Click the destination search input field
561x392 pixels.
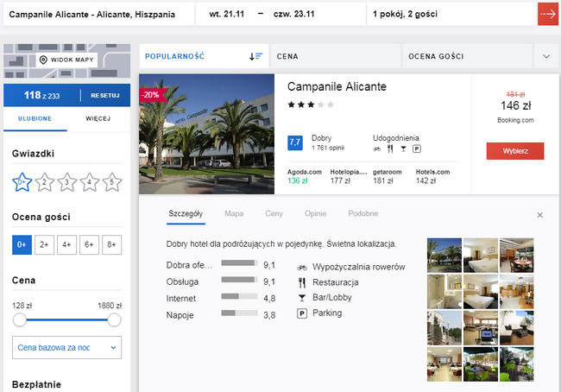[x=95, y=15]
